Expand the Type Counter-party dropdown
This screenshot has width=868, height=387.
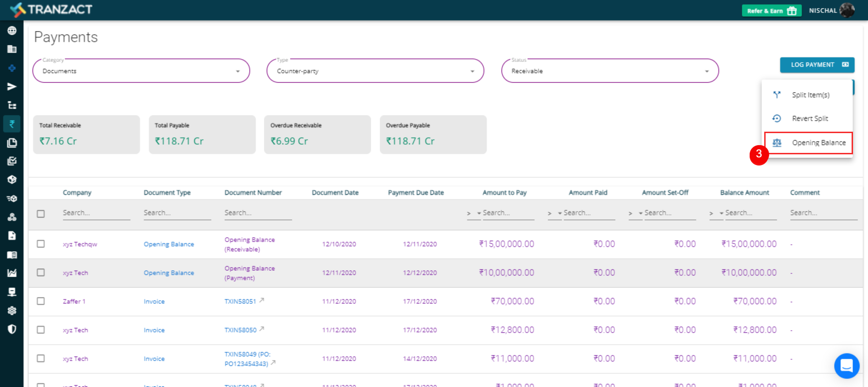coord(375,71)
